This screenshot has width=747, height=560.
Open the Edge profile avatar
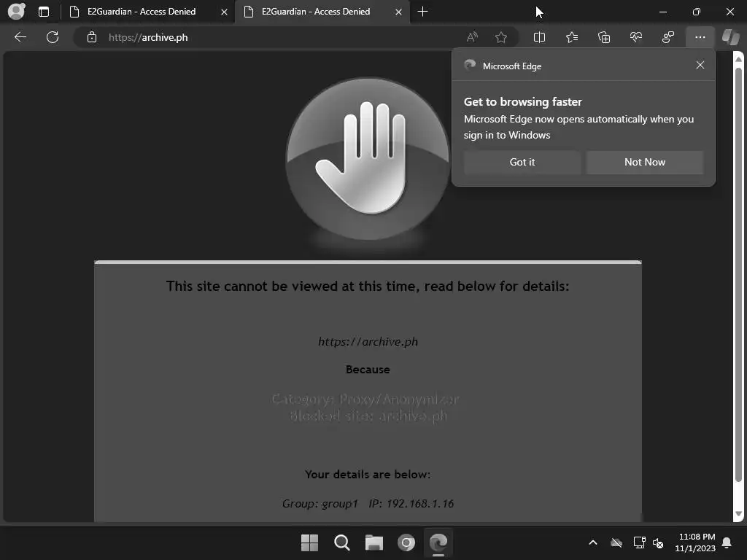click(x=16, y=11)
